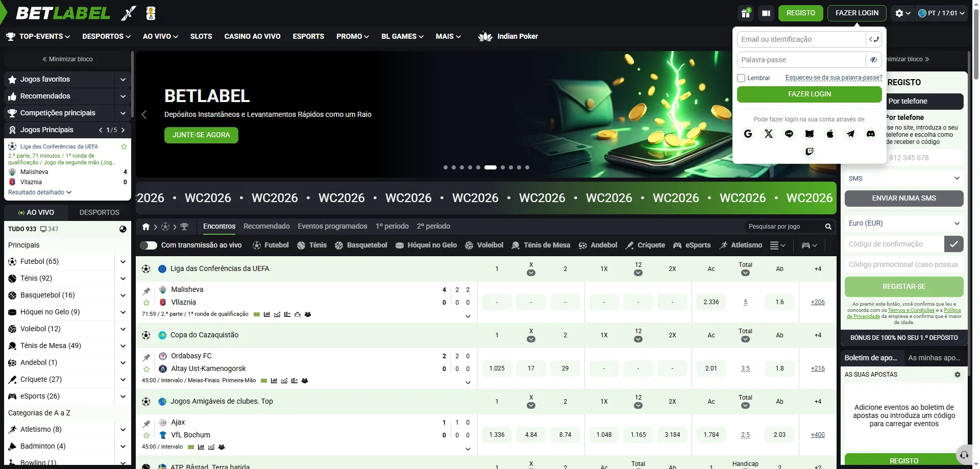980x469 pixels.
Task: Open the gift bonuses icon in header
Action: (746, 13)
